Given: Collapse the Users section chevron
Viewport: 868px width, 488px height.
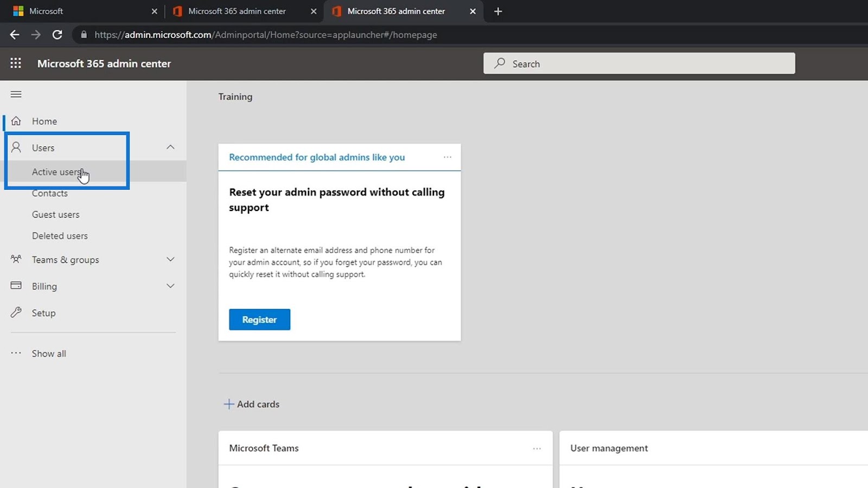Looking at the screenshot, I should (x=170, y=147).
